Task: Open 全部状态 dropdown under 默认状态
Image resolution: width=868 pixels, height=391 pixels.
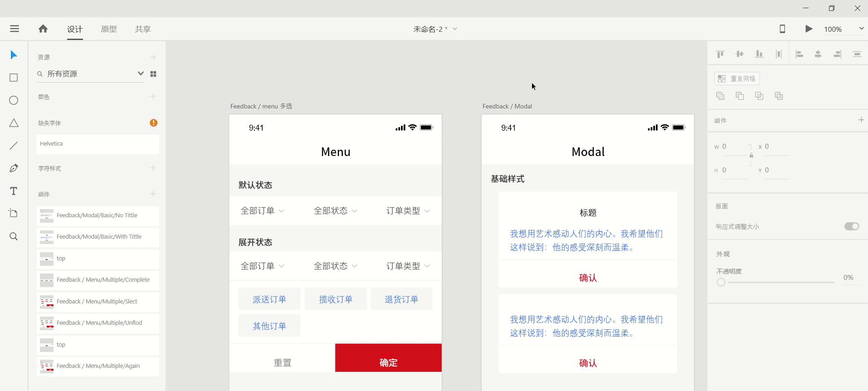Action: click(336, 211)
